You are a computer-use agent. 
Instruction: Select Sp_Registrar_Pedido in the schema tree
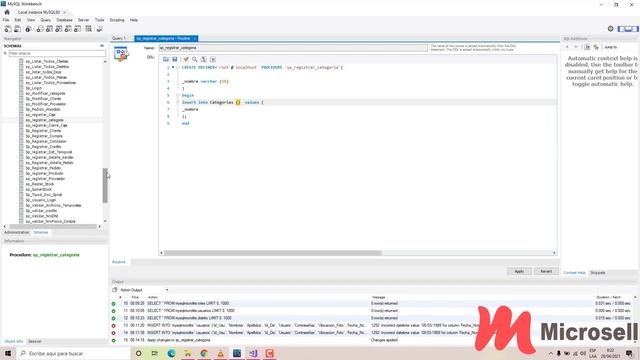(x=43, y=168)
